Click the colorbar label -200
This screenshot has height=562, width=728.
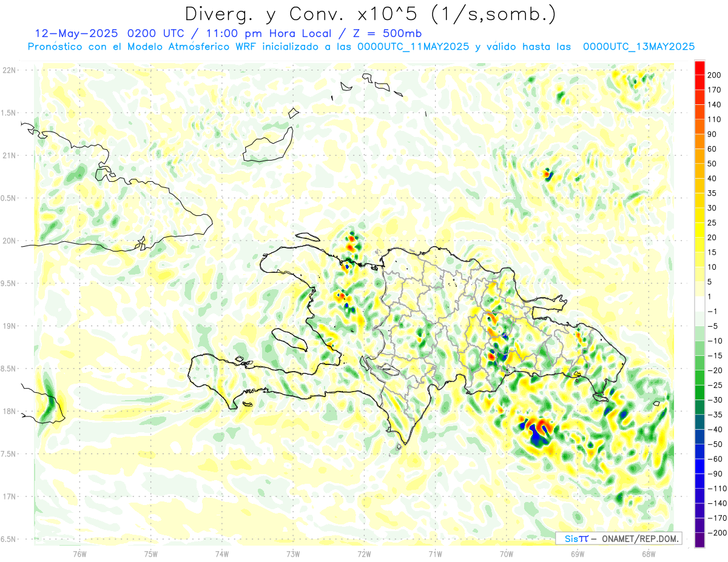(x=718, y=532)
